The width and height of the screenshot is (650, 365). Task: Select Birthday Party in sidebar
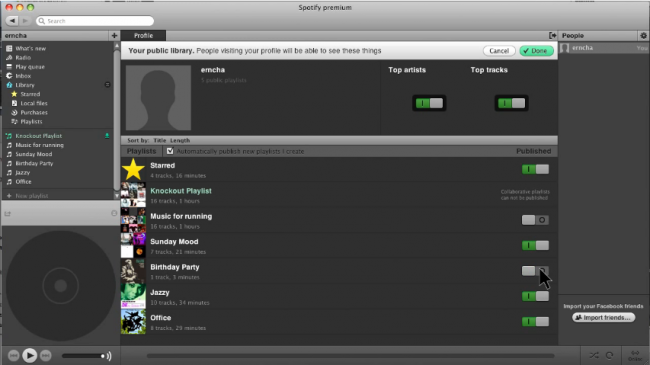click(34, 163)
